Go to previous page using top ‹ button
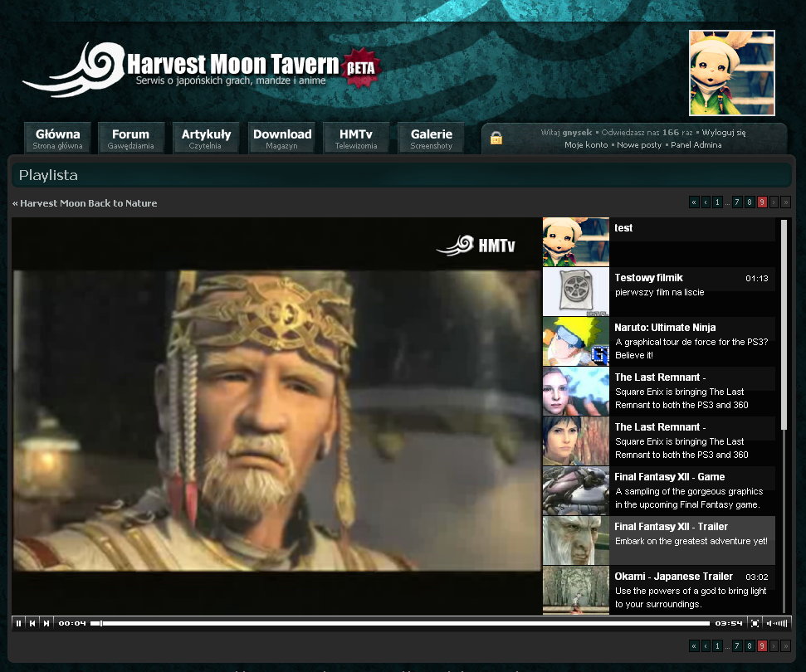The height and width of the screenshot is (672, 806). tap(706, 202)
